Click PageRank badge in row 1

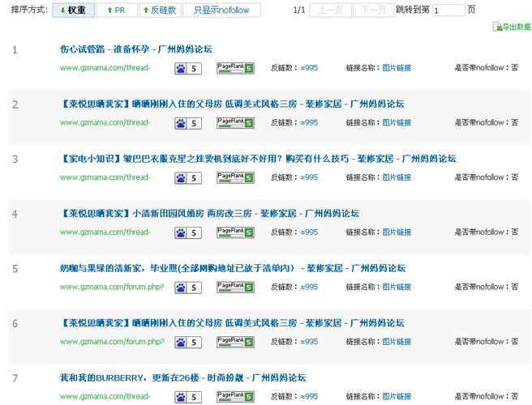click(x=235, y=68)
